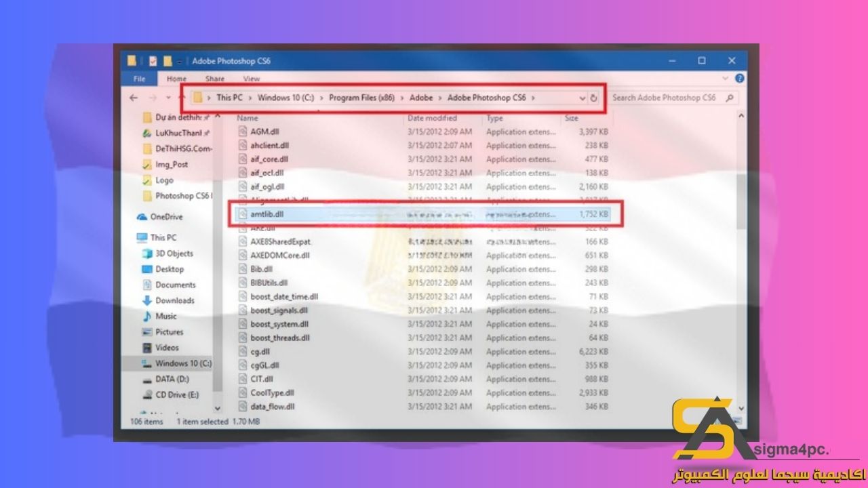This screenshot has height=488, width=868.
Task: Click This PC in the address path
Action: (229, 98)
